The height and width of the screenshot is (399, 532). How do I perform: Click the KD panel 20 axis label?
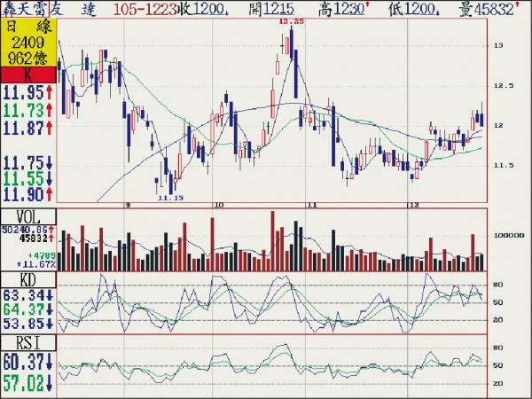coord(497,320)
